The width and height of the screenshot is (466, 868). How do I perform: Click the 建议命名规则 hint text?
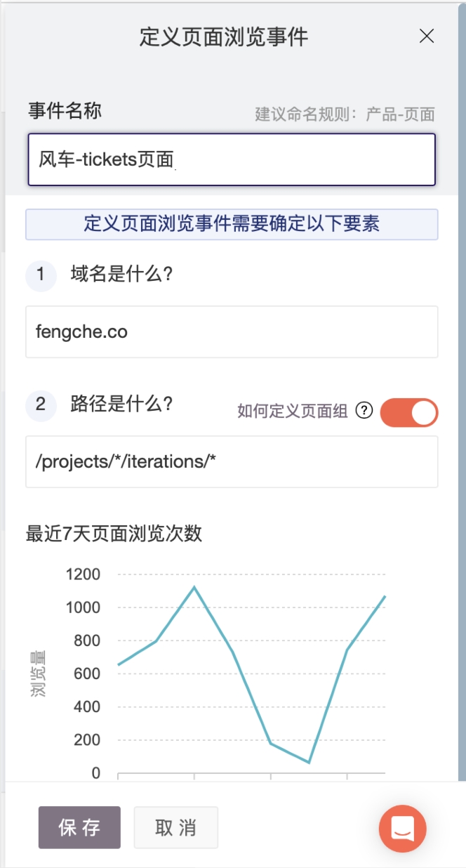coord(345,114)
